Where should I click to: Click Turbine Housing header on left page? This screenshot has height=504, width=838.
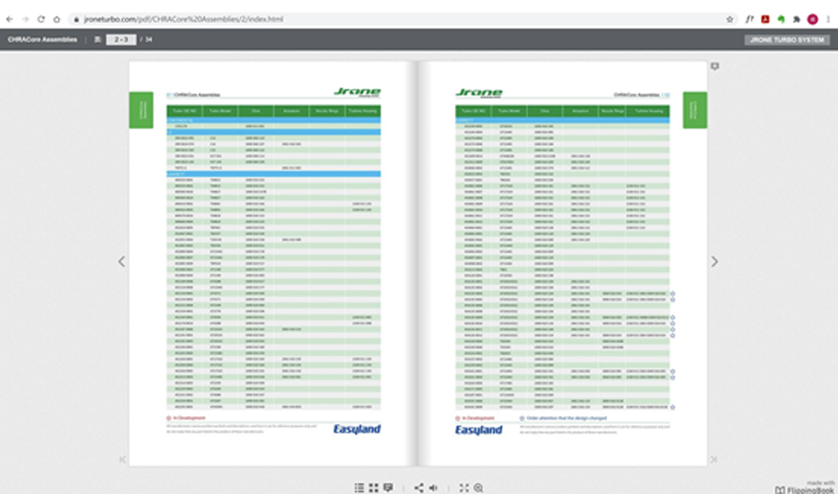click(x=363, y=111)
